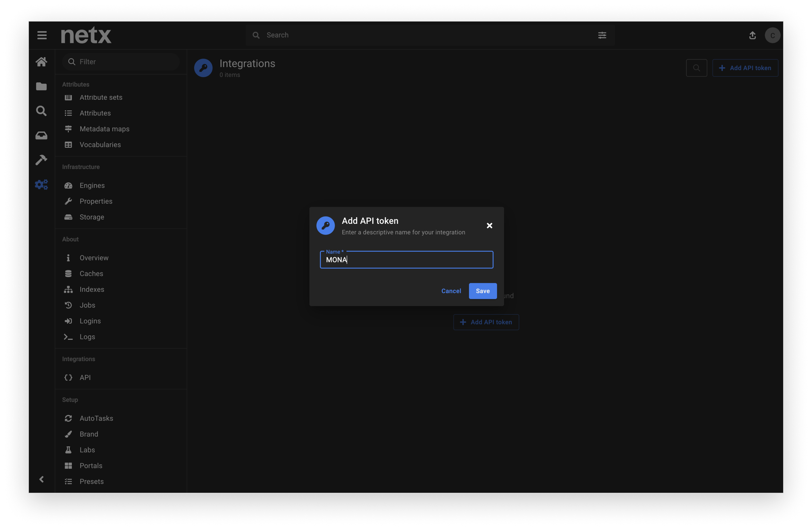Click the Metadata maps signpost icon
The height and width of the screenshot is (529, 812).
coord(68,129)
